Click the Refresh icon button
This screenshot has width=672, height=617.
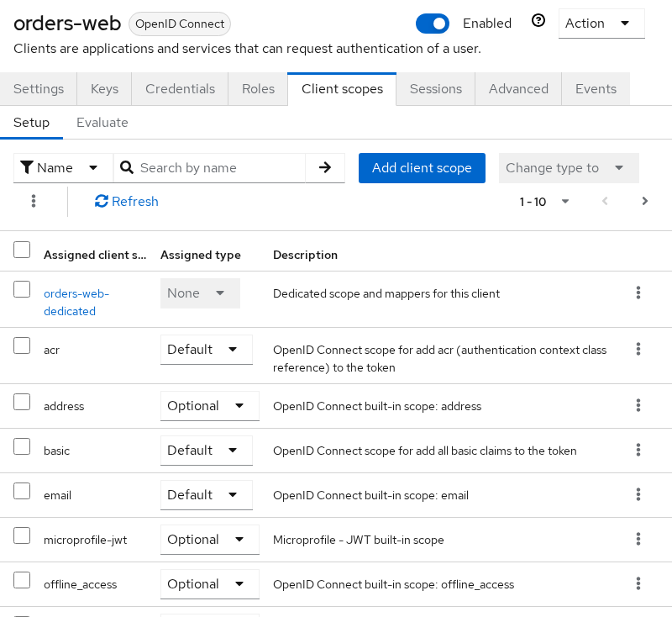point(101,201)
